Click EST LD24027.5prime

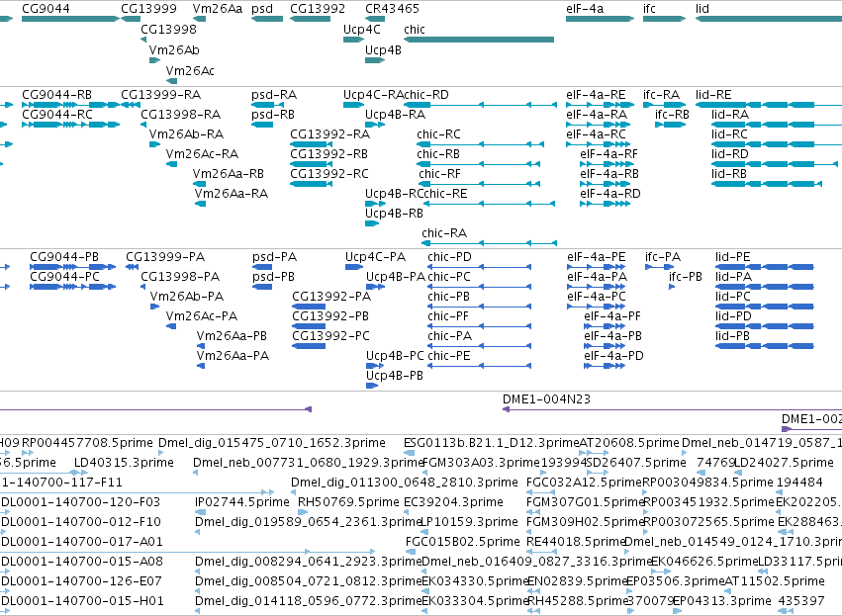click(x=785, y=463)
